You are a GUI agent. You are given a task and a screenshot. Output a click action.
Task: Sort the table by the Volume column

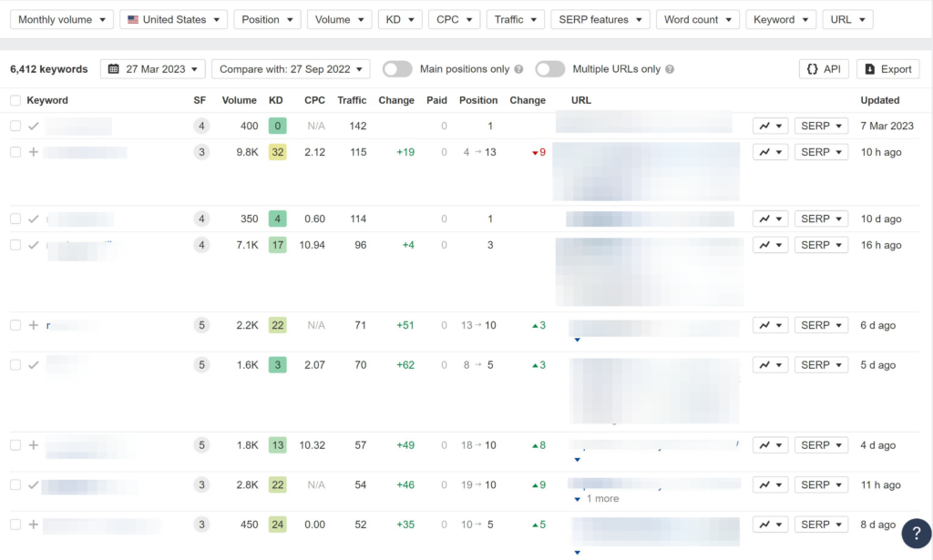pos(239,100)
